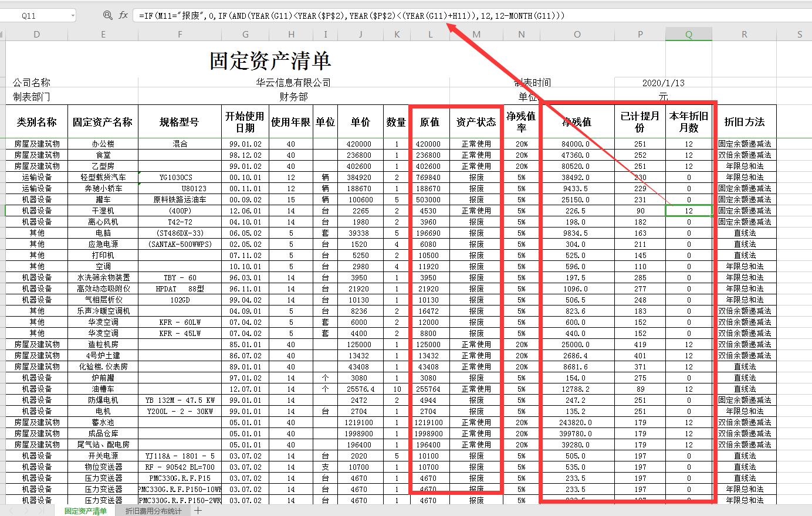Screen dimensions: 812x516
Task: Select column D header
Action: pyautogui.click(x=36, y=34)
